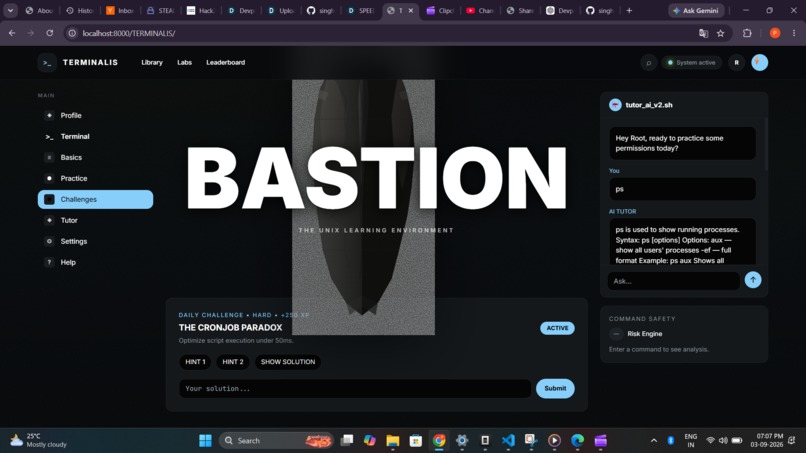Close the active TERMINALIS tab
This screenshot has width=806, height=453.
(x=411, y=10)
